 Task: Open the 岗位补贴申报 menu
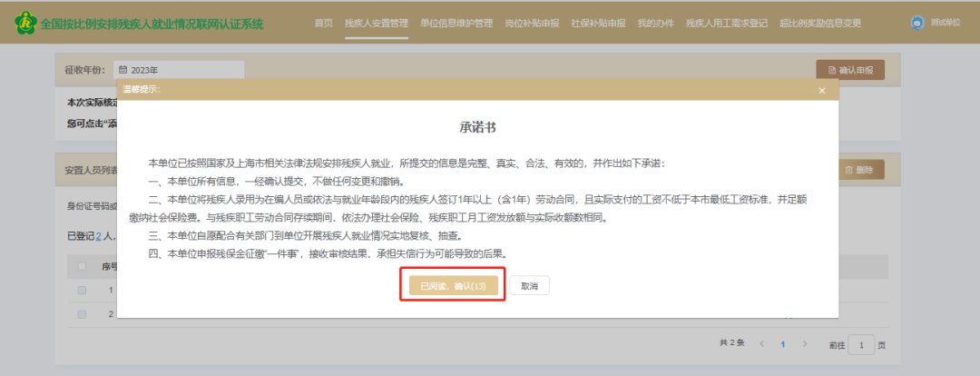pyautogui.click(x=532, y=23)
